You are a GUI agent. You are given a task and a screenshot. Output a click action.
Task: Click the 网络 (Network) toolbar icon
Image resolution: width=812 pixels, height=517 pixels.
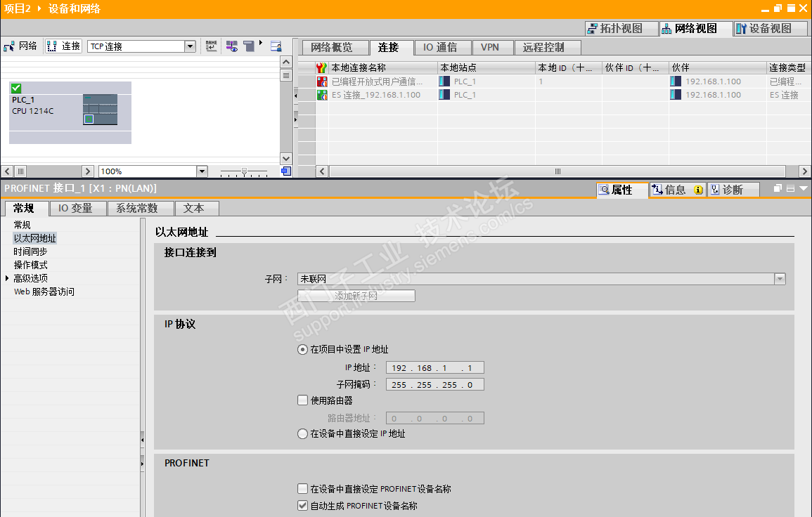tap(20, 46)
